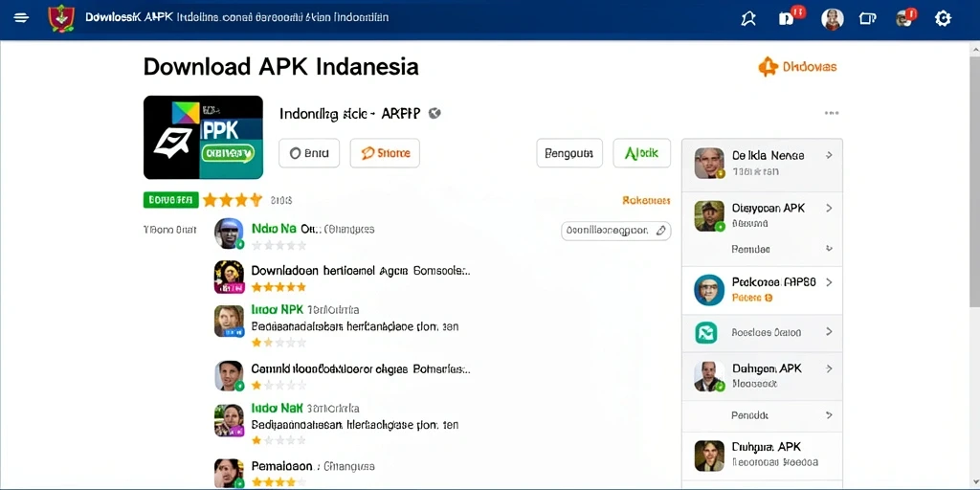Click the orange 'Pacere' label
This screenshot has width=980, height=490.
click(752, 299)
